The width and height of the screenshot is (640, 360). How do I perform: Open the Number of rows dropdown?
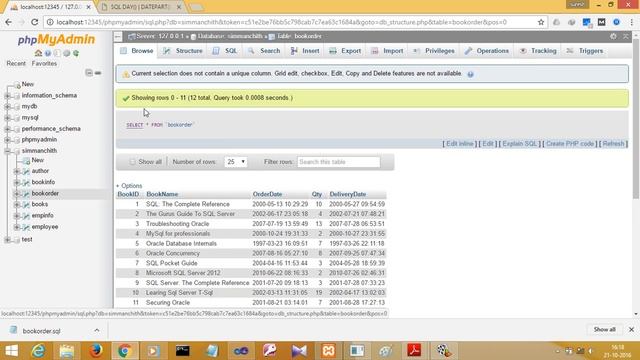[x=236, y=162]
